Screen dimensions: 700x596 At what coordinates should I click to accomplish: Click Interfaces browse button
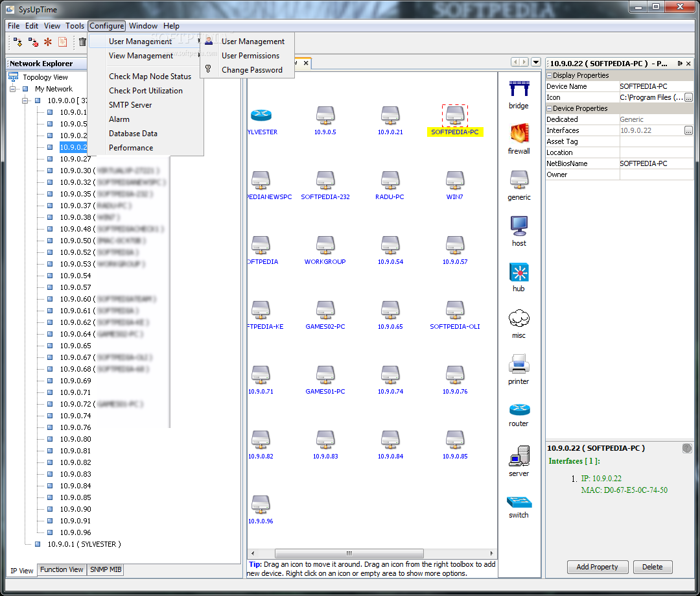click(x=688, y=130)
